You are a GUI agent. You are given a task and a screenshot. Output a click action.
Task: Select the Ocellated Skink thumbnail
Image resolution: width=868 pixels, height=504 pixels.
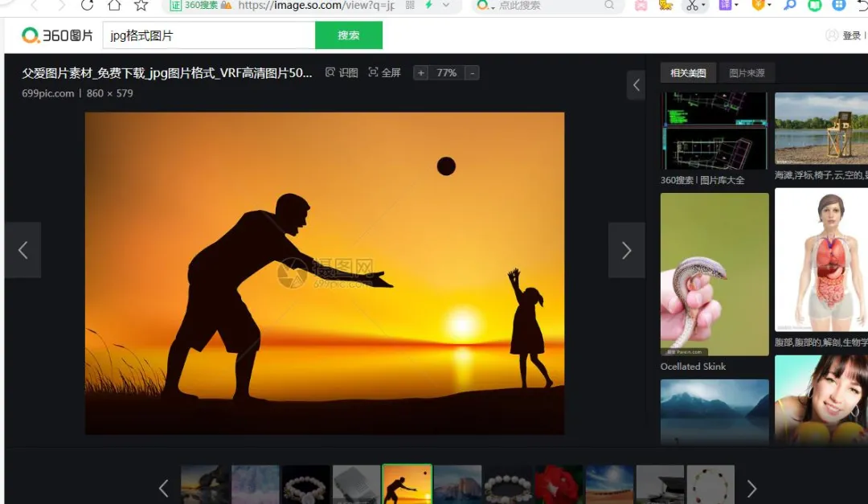[x=714, y=274]
